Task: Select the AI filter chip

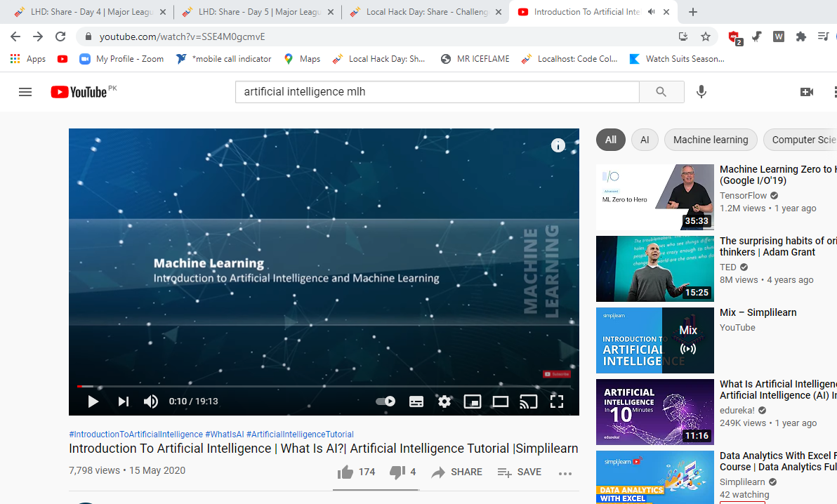Action: 645,140
